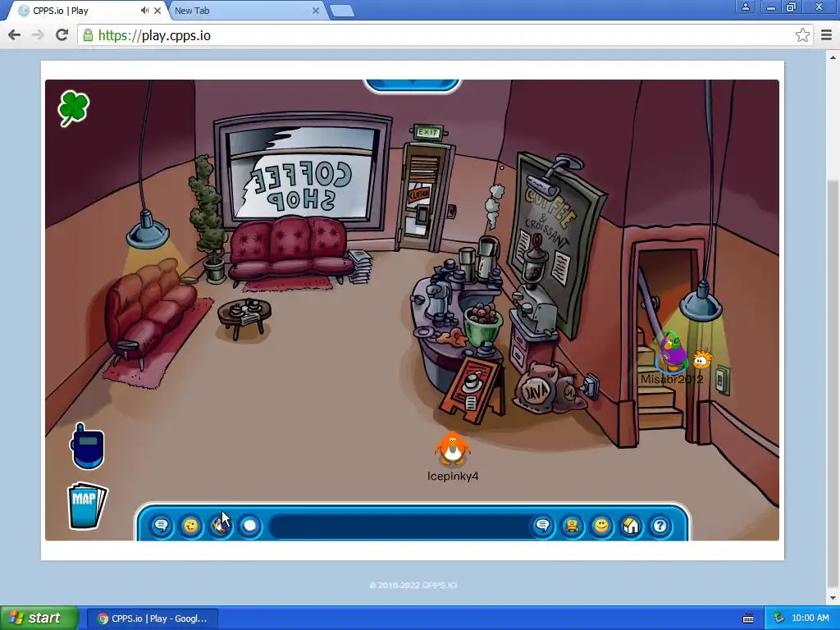Viewport: 840px width, 630px height.
Task: Click into the chat message input bar
Action: click(400, 526)
